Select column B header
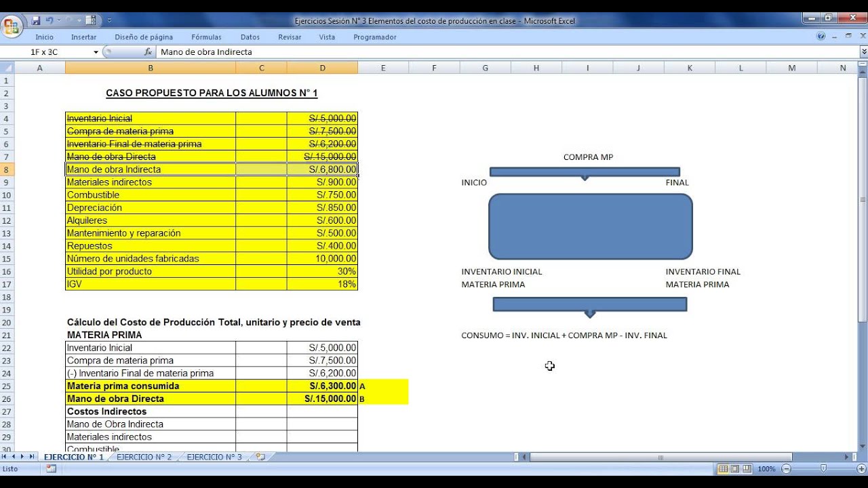This screenshot has width=868, height=488. [151, 68]
